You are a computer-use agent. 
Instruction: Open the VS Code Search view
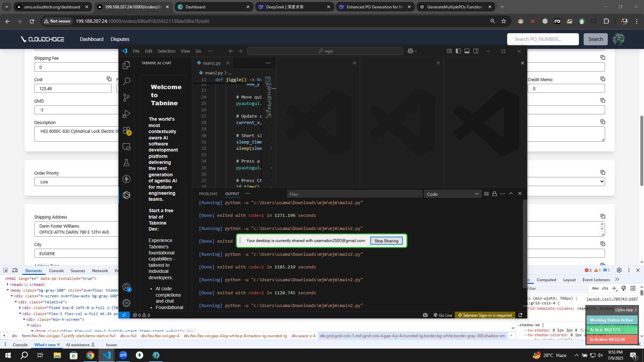tap(126, 81)
